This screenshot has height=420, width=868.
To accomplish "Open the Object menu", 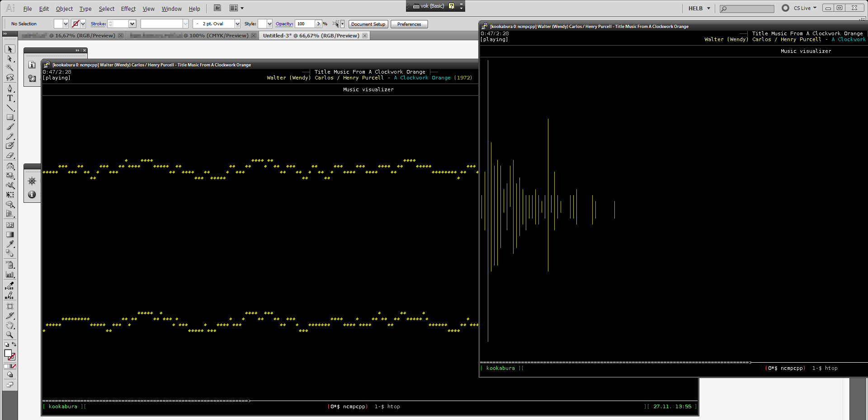I will [64, 9].
